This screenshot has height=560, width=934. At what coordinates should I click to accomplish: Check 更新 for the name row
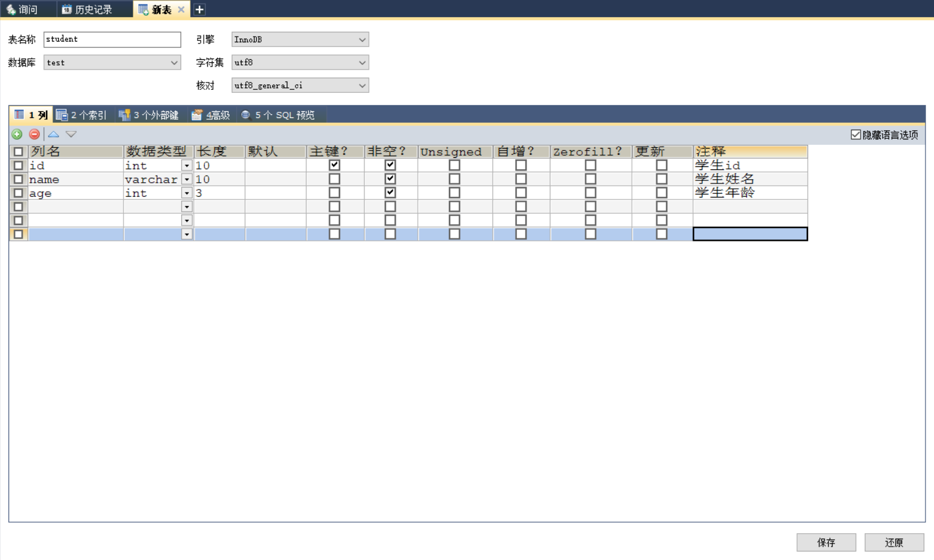point(661,179)
